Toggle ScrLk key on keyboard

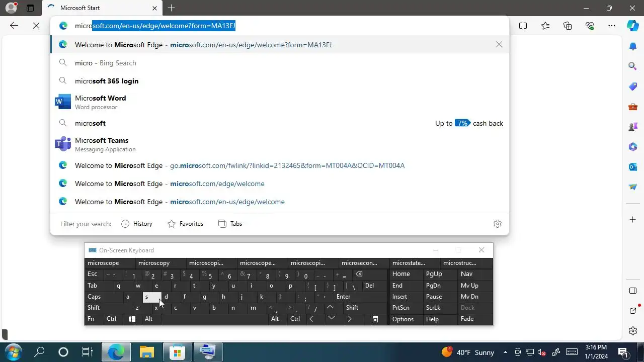click(439, 308)
